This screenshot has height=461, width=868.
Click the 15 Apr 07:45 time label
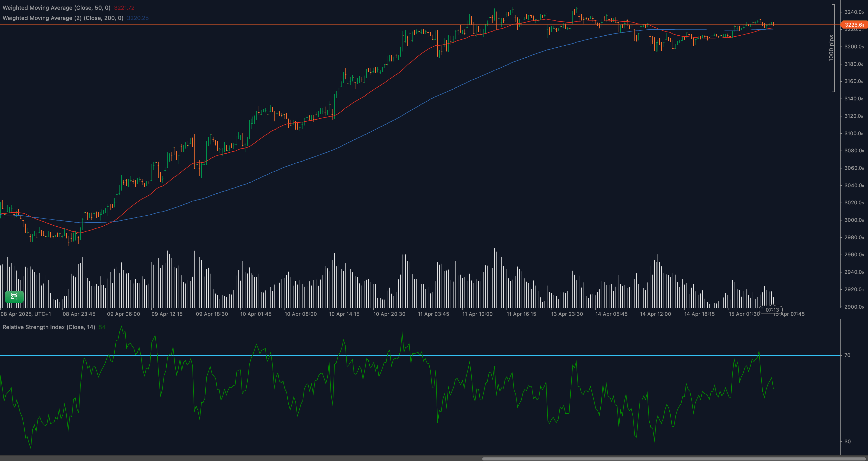[789, 314]
